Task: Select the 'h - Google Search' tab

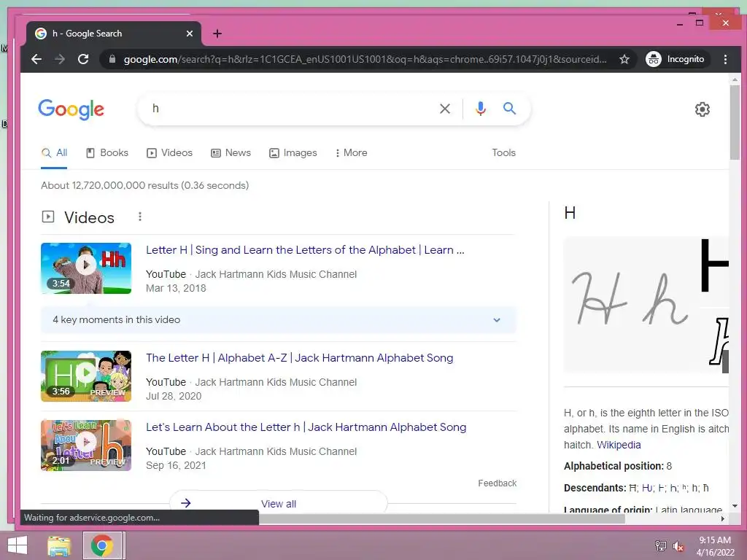Action: pyautogui.click(x=113, y=34)
